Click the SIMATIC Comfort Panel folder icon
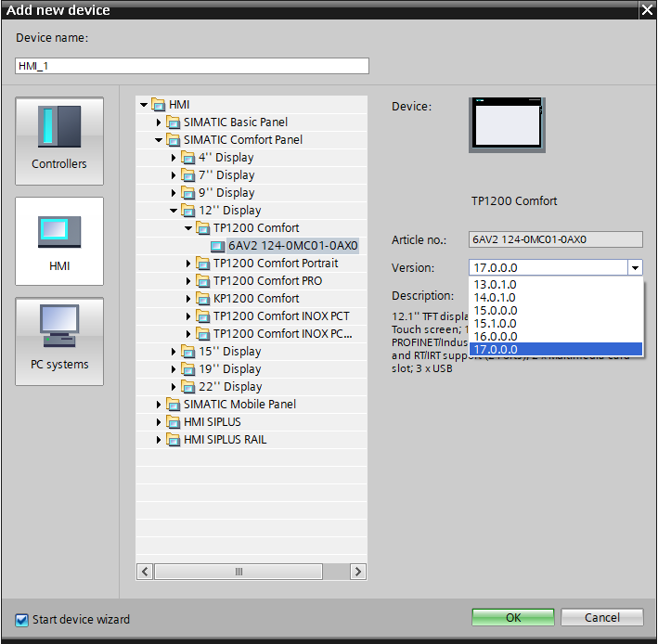Image resolution: width=658 pixels, height=644 pixels. pyautogui.click(x=173, y=140)
